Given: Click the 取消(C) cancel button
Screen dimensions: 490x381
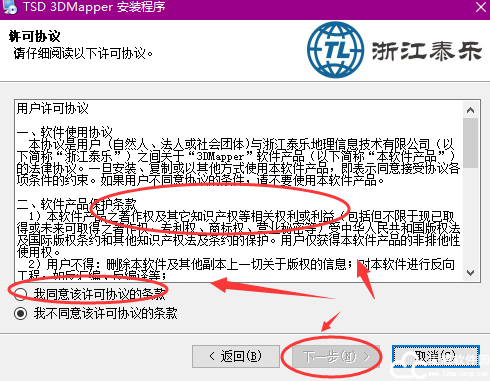Looking at the screenshot, I should [x=436, y=356].
